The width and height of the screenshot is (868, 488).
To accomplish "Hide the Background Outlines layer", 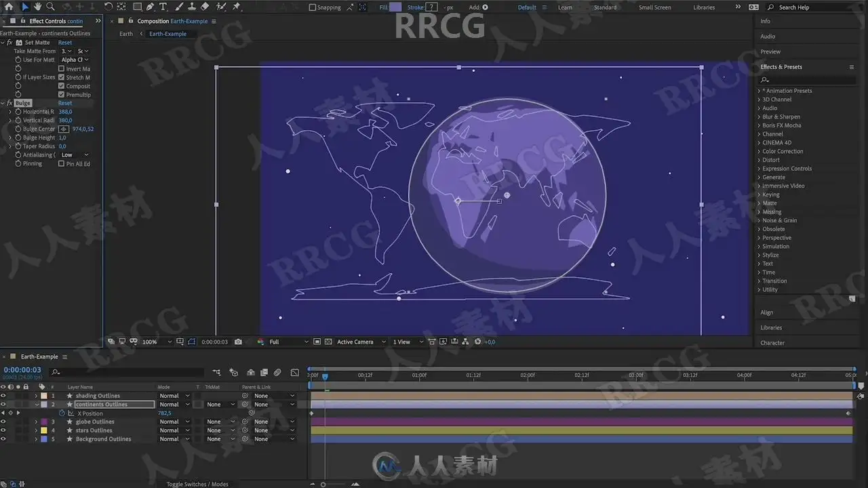I will [x=3, y=439].
